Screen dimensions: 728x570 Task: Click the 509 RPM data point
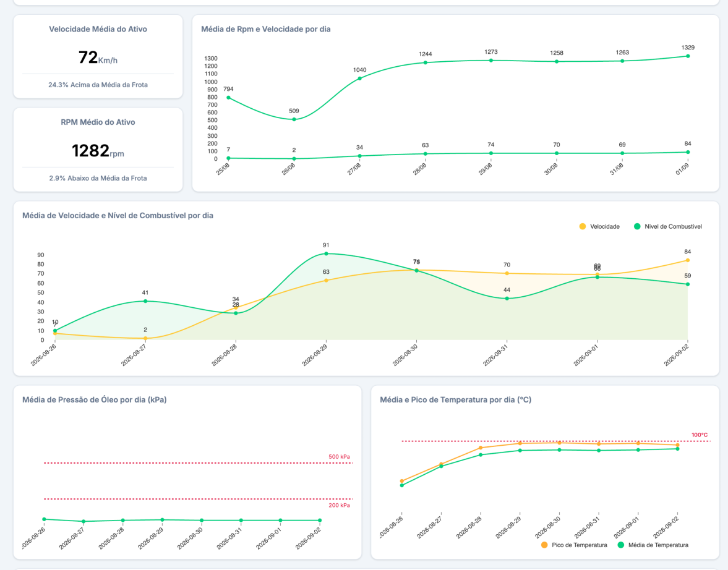point(294,119)
